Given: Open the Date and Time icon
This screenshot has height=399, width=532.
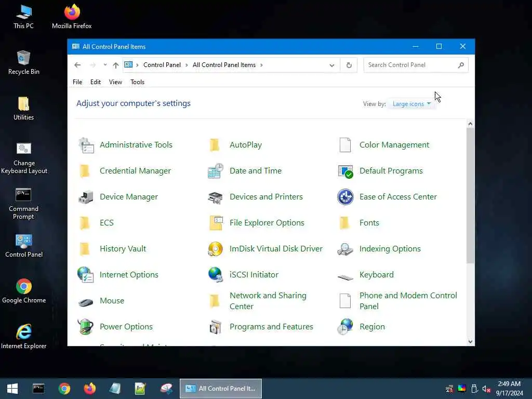Looking at the screenshot, I should tap(216, 171).
